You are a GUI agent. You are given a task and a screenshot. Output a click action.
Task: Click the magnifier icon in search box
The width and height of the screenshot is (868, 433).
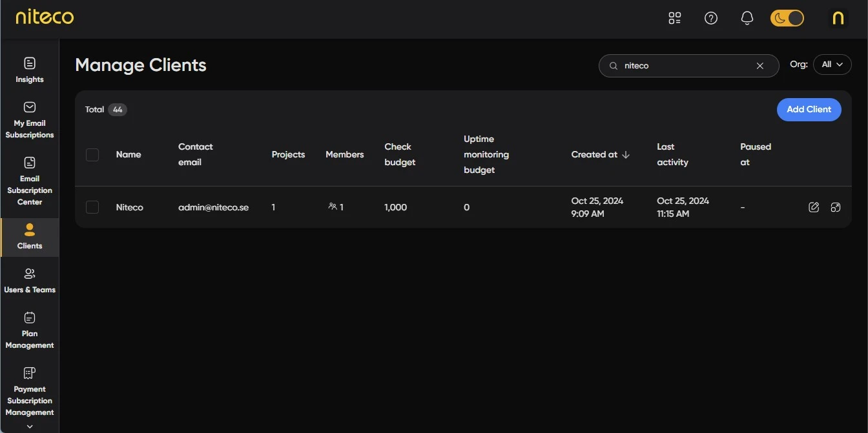[x=614, y=66]
